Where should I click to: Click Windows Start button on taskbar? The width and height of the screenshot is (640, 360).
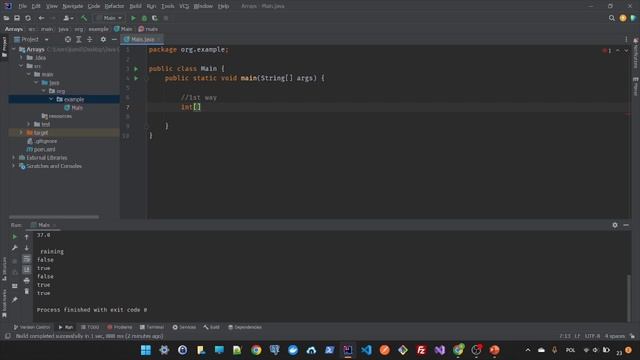click(x=146, y=350)
